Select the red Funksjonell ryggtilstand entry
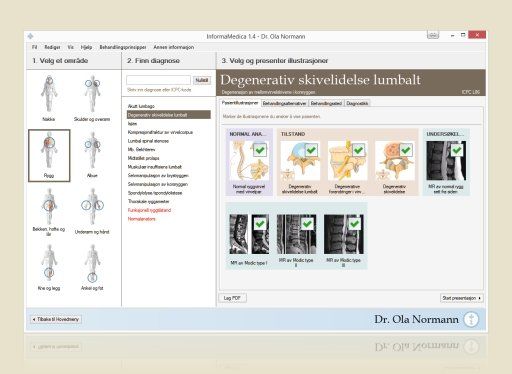The height and width of the screenshot is (374, 512). click(149, 210)
